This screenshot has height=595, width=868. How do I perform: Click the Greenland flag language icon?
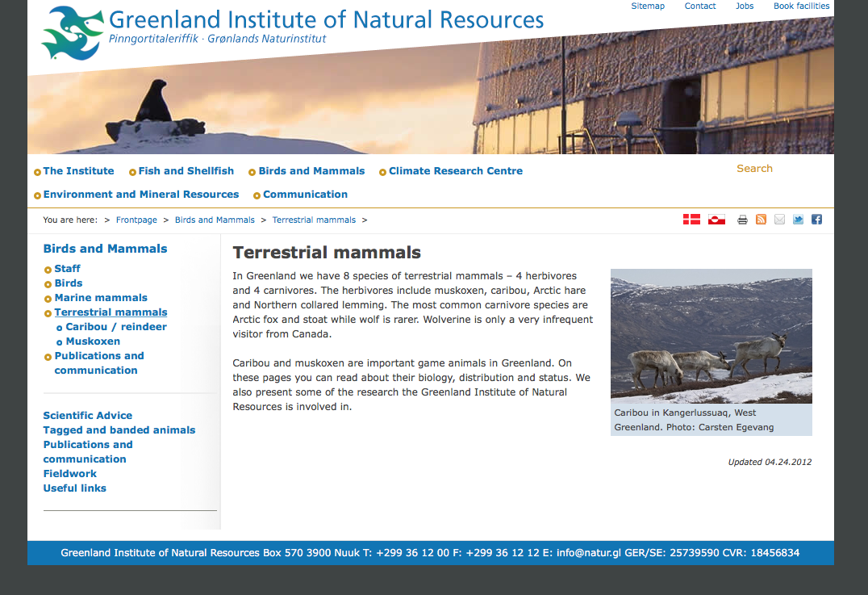(716, 220)
